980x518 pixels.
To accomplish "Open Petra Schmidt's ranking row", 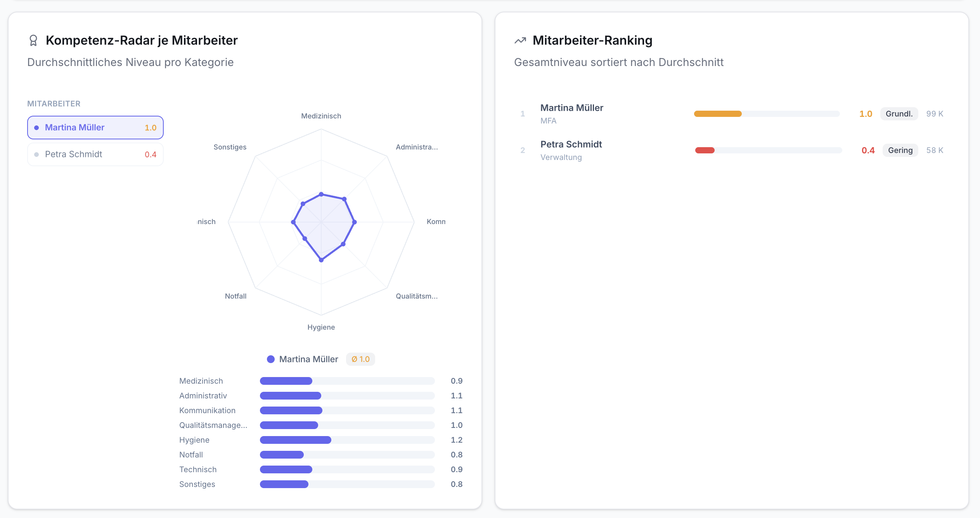I will pyautogui.click(x=732, y=150).
